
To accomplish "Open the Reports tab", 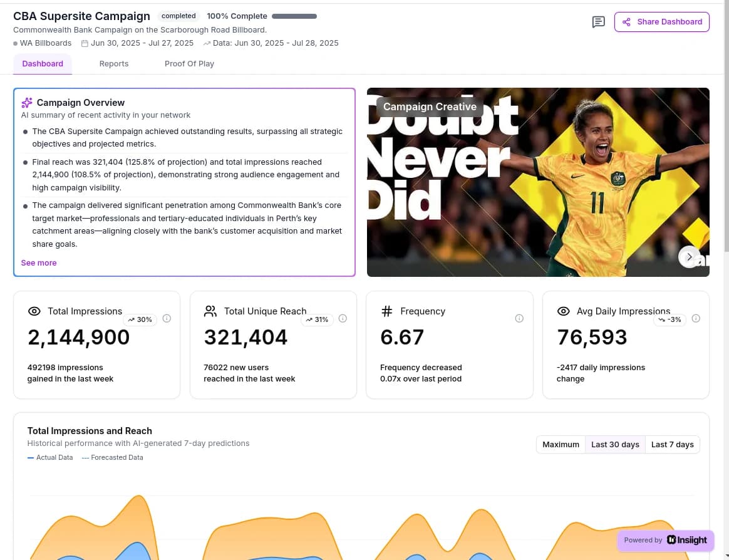I will click(x=113, y=63).
